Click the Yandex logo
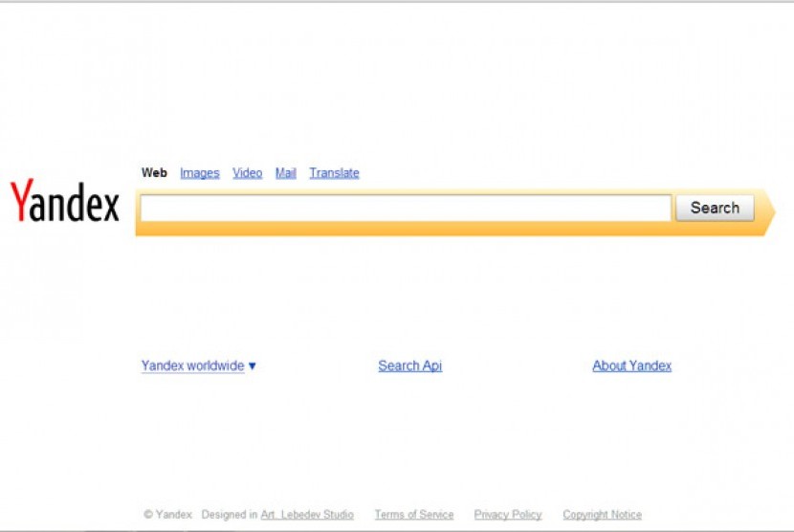Viewport: 794px width, 532px height. coord(65,201)
